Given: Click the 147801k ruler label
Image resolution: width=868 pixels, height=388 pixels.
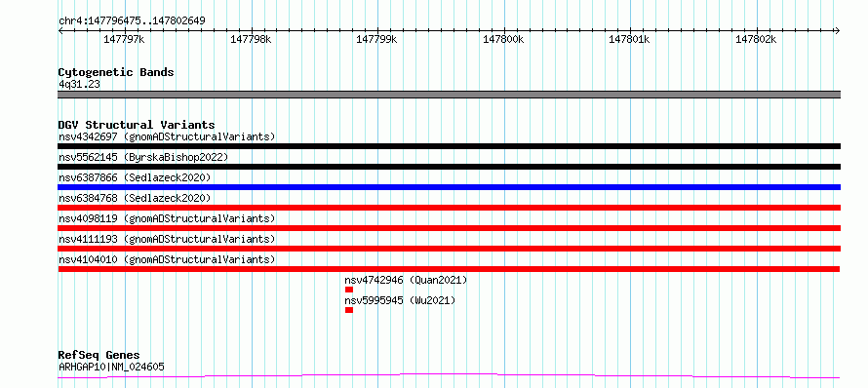Looking at the screenshot, I should [x=629, y=40].
